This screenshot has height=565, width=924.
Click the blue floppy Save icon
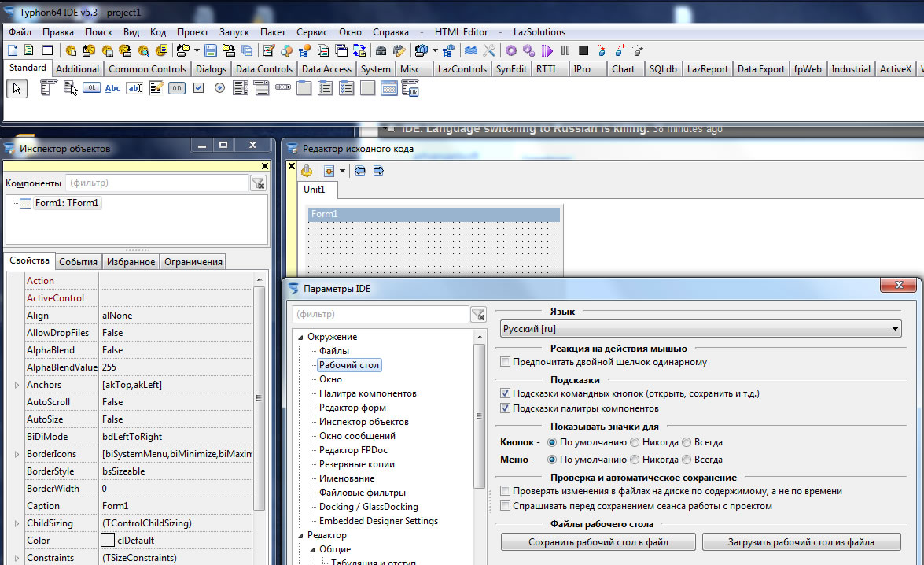[211, 50]
